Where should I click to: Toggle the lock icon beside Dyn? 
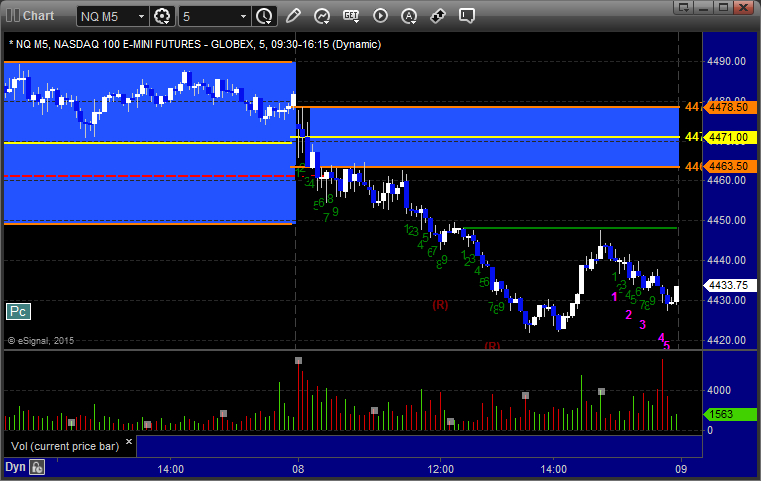coord(37,466)
